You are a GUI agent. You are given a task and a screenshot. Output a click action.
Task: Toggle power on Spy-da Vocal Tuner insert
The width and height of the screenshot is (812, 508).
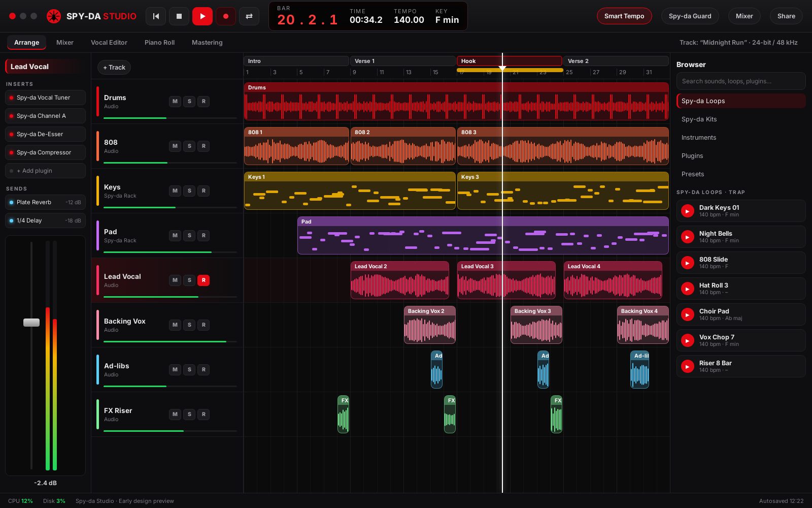pos(11,98)
